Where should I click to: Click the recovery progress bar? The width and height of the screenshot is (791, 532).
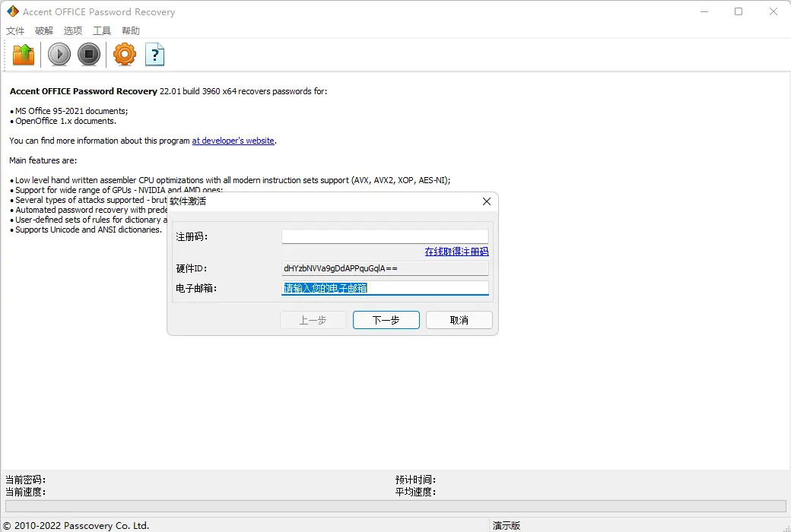pos(395,505)
